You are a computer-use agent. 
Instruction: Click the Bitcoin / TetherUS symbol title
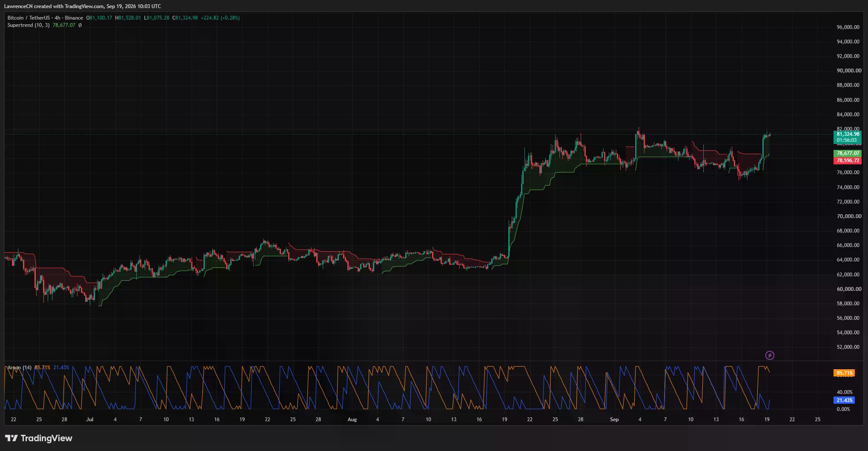click(x=29, y=18)
